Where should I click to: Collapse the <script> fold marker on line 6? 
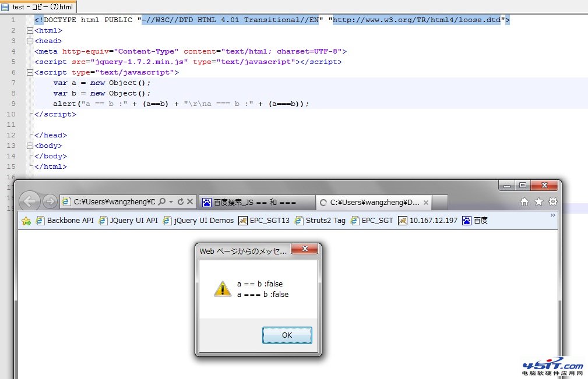click(30, 72)
